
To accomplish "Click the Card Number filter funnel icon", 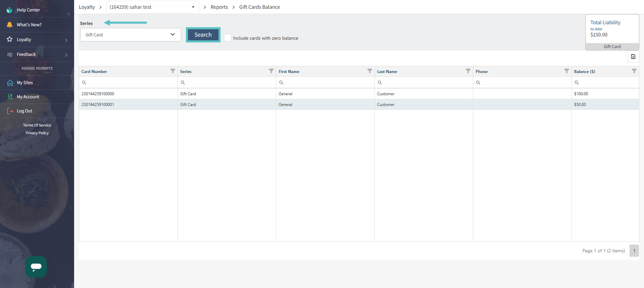I will (173, 71).
